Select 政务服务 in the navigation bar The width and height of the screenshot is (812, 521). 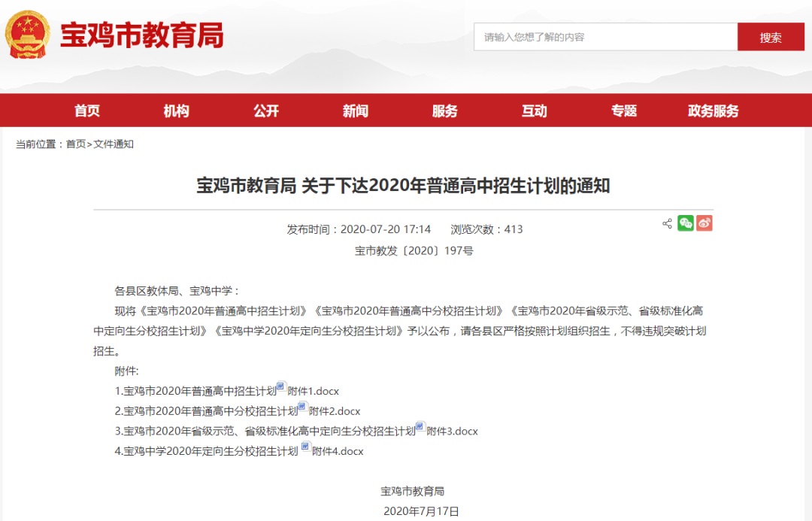click(x=714, y=111)
